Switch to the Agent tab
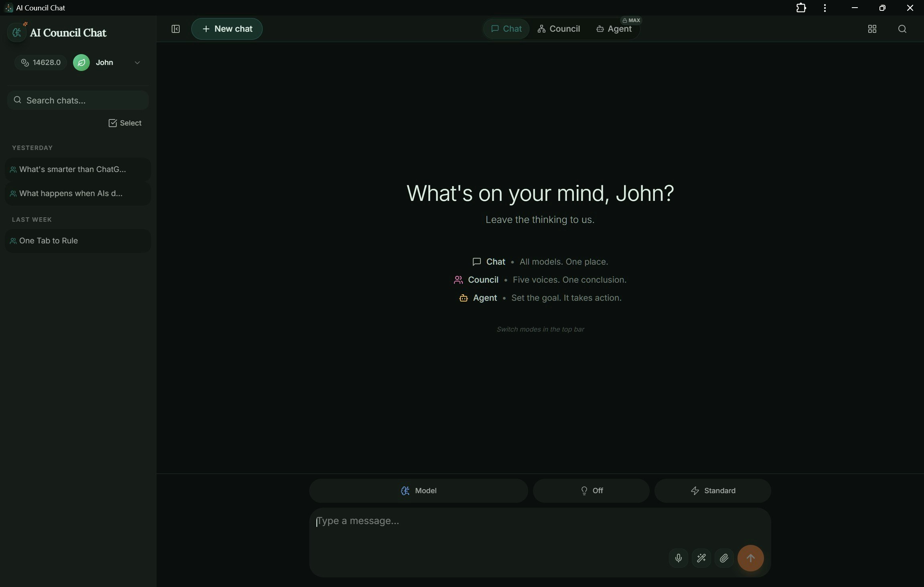Screen dimensions: 924x587 [x=614, y=29]
